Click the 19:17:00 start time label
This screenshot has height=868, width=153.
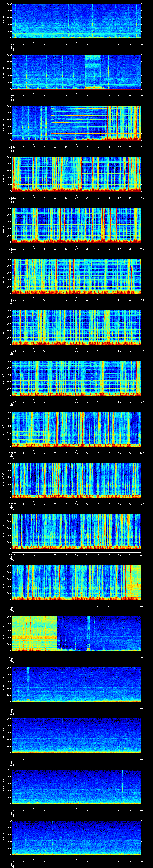point(12,197)
